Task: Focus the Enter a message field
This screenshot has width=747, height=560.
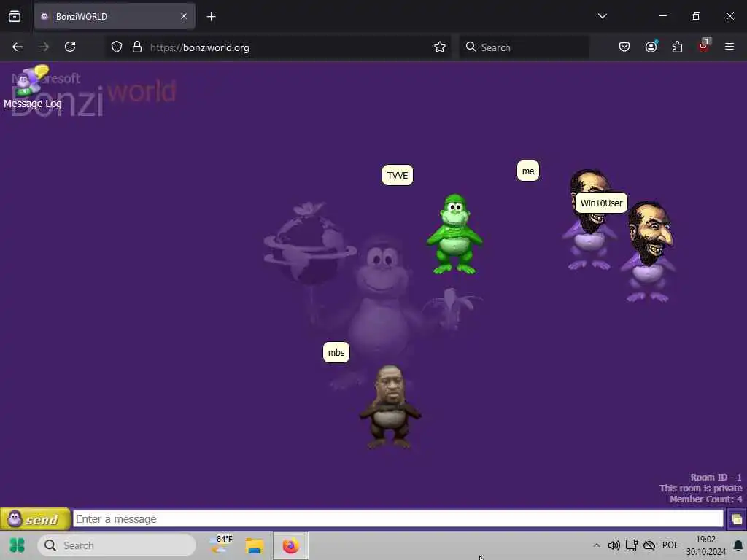Action: tap(398, 519)
